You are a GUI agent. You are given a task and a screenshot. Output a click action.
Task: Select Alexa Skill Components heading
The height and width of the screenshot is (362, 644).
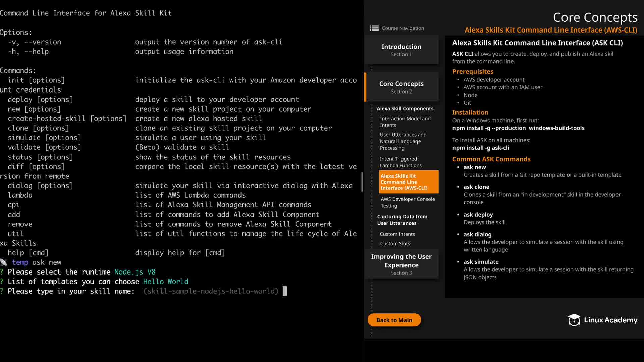[405, 109]
